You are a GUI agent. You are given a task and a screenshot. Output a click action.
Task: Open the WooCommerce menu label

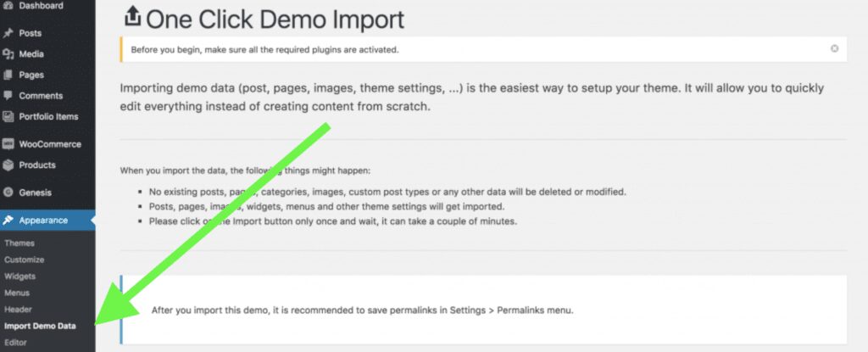point(50,144)
